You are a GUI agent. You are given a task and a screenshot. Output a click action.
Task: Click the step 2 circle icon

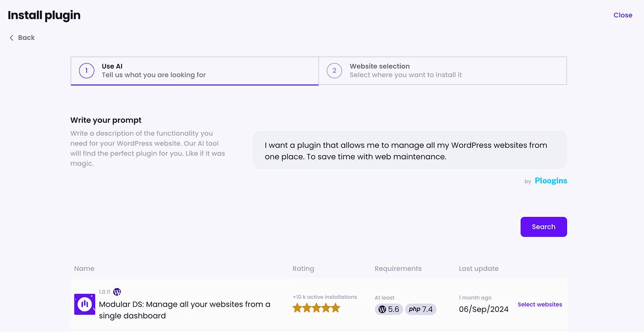[x=334, y=70]
